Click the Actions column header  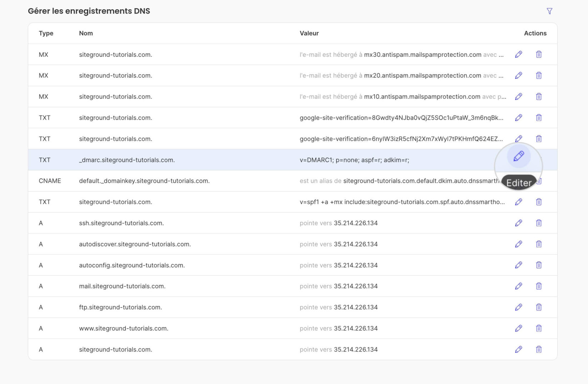point(535,33)
